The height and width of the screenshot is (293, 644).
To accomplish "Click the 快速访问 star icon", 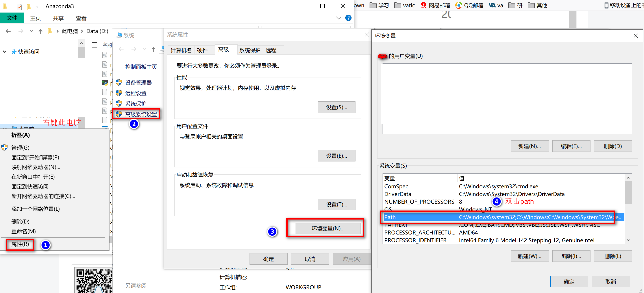I will (14, 52).
